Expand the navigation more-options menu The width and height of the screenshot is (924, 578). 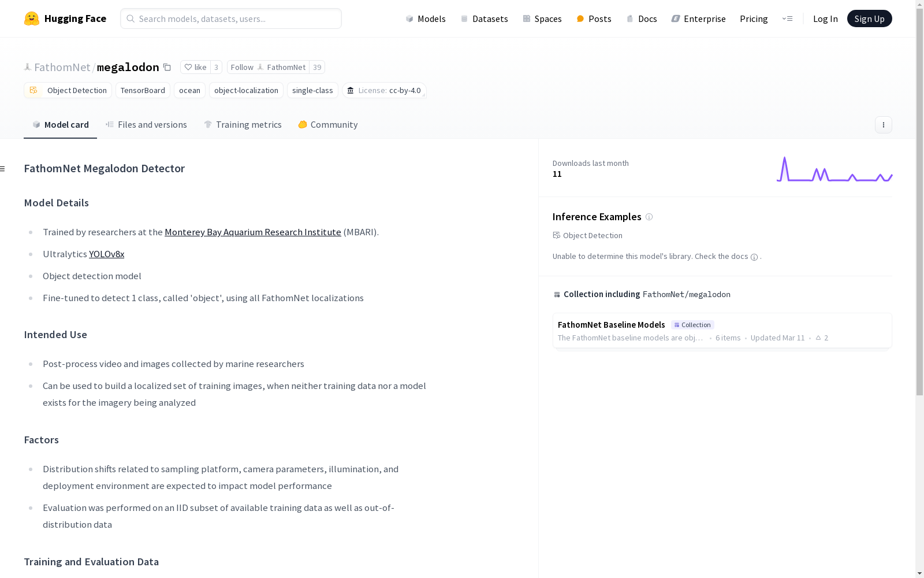point(787,18)
